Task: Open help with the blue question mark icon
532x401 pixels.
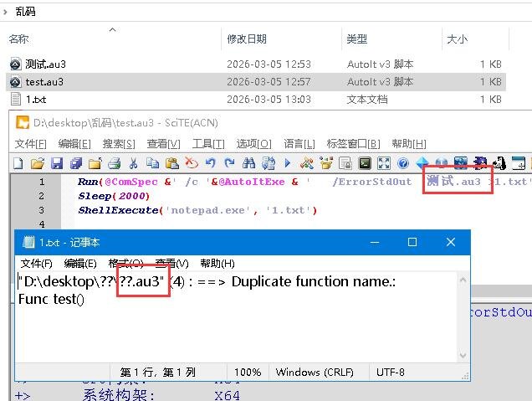Action: pos(403,163)
